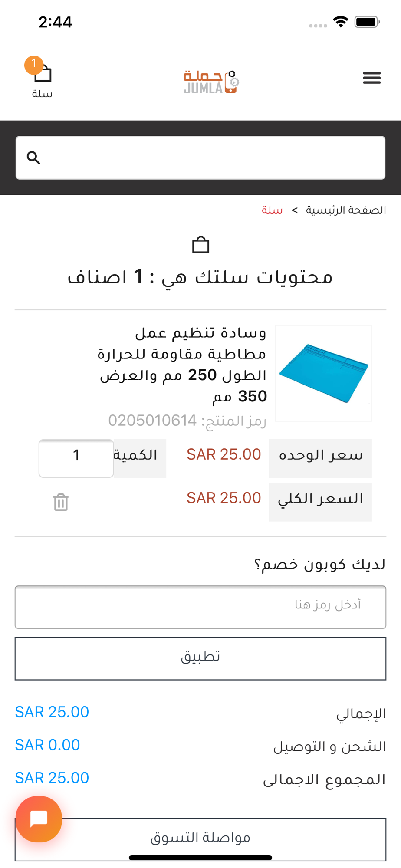Tap the battery status icon
The image size is (401, 868).
click(x=367, y=22)
